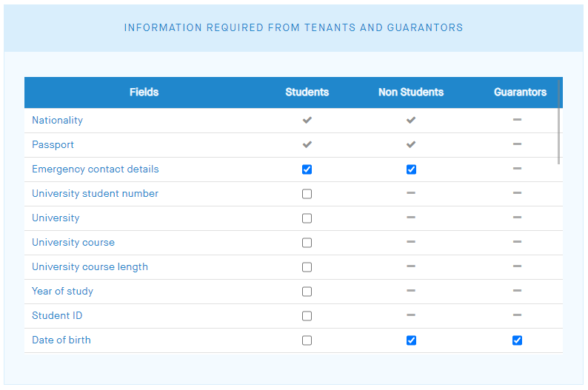Tick Students Year of study checkbox

(307, 292)
